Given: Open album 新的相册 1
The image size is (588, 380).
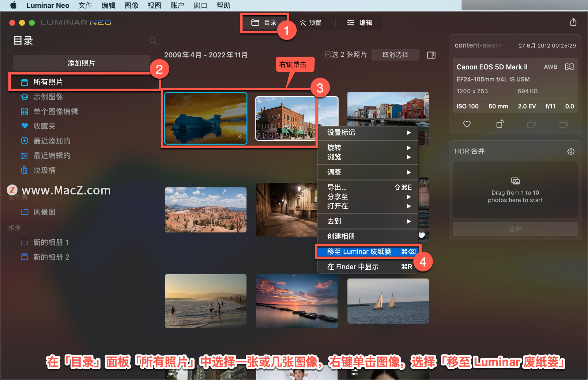Looking at the screenshot, I should point(45,242).
